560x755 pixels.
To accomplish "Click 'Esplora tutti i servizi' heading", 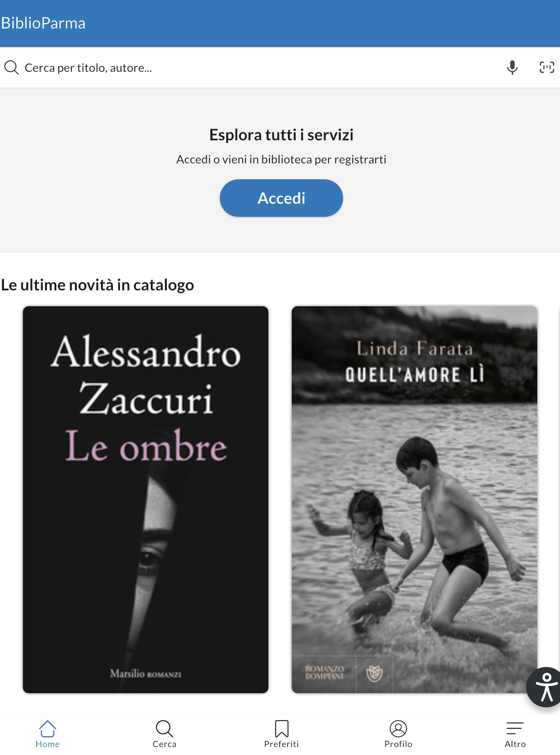I will click(281, 135).
